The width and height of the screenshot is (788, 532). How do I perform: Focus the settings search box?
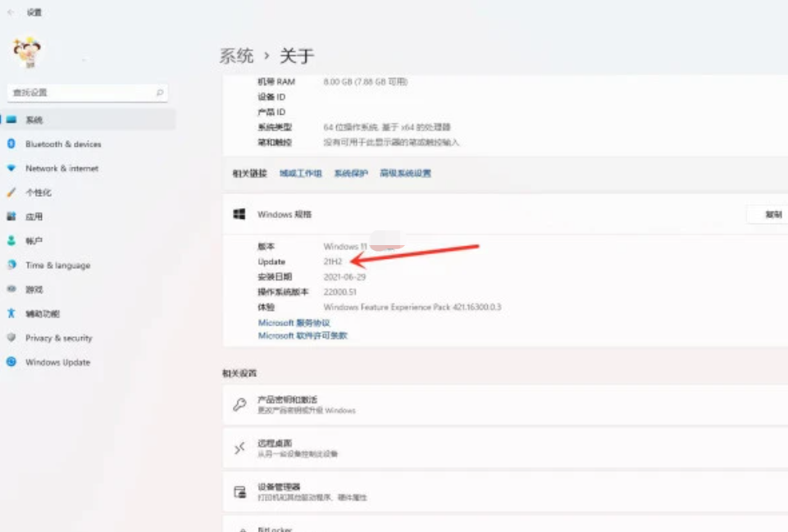tap(88, 93)
